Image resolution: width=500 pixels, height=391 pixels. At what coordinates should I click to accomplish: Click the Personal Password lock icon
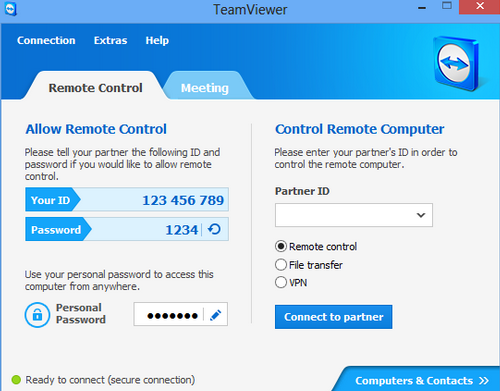pyautogui.click(x=37, y=315)
